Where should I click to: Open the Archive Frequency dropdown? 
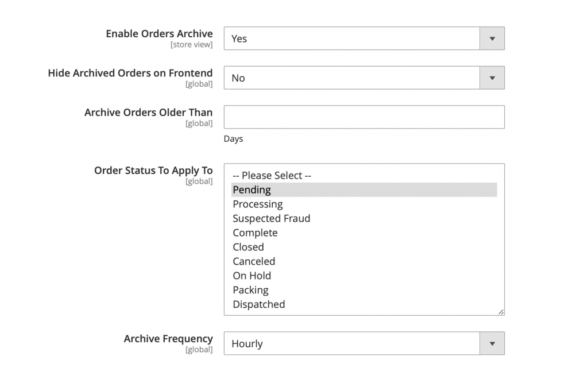pyautogui.click(x=364, y=343)
